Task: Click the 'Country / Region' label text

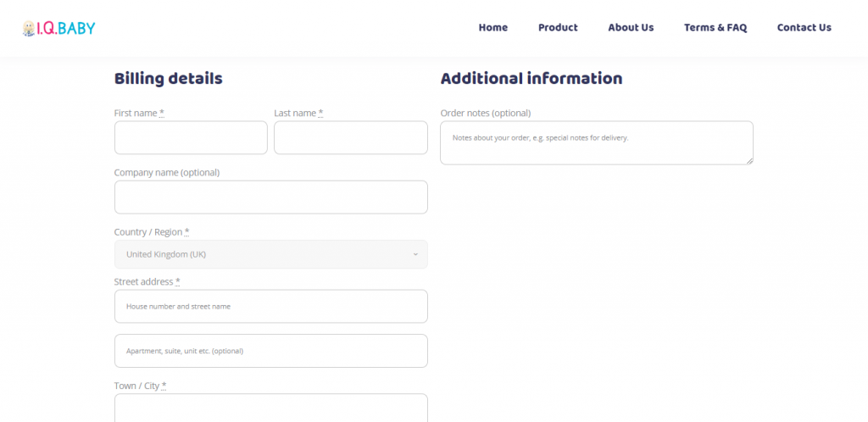Action: pyautogui.click(x=148, y=231)
